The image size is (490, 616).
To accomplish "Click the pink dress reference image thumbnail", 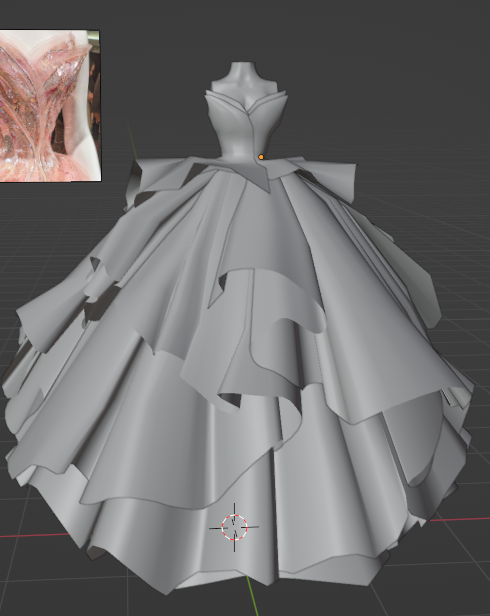I will [x=50, y=106].
